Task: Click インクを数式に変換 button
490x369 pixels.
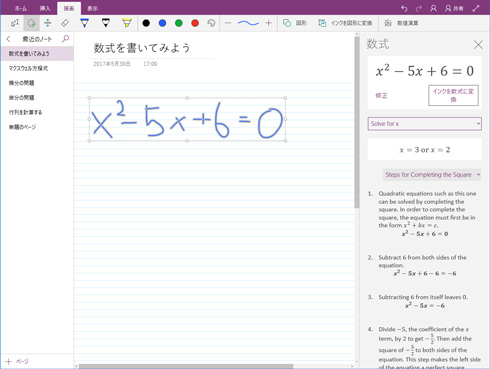Action: (x=453, y=95)
